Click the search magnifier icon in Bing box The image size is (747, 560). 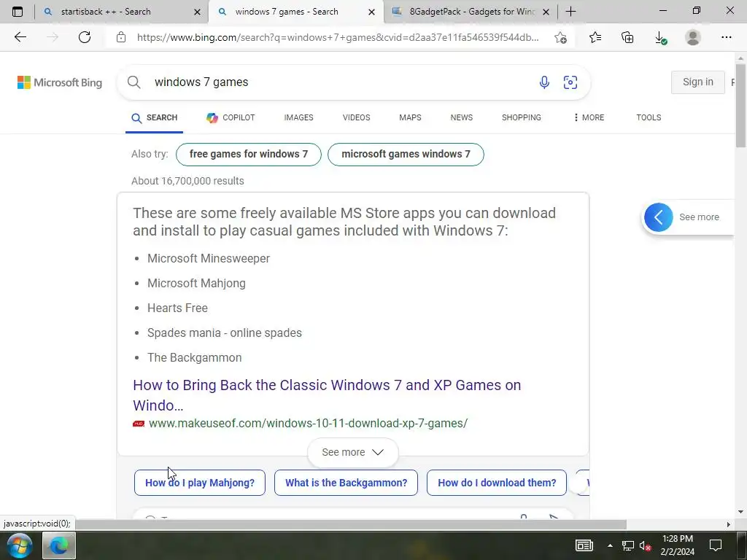pyautogui.click(x=134, y=82)
